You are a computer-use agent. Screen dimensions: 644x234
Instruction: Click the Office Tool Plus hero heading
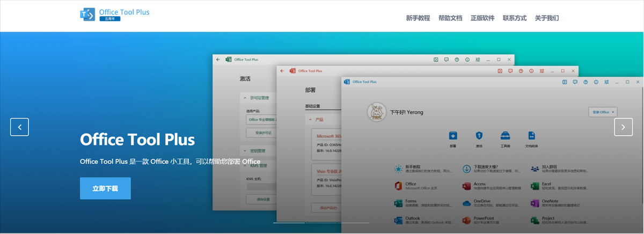137,140
